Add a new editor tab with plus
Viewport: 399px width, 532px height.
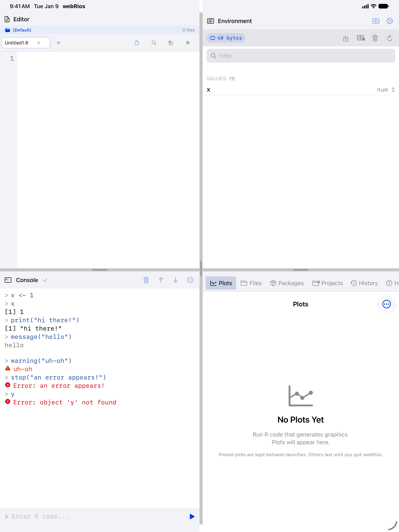tap(58, 43)
